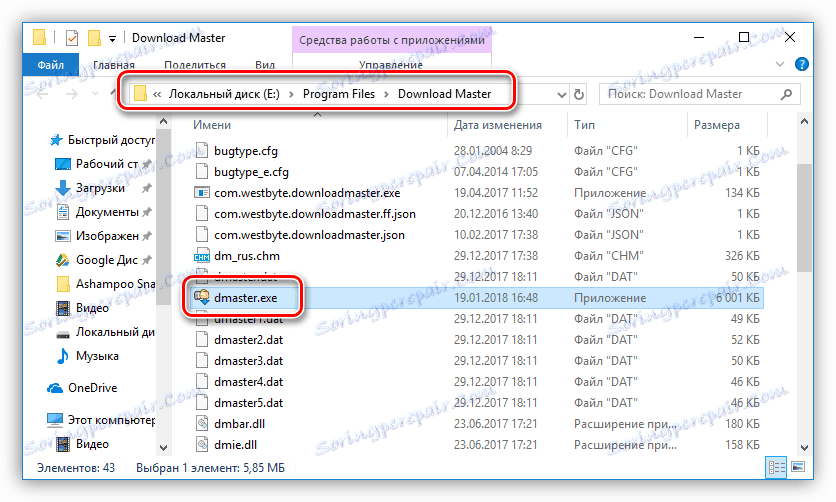Go to Program Files in address bar
836x502 pixels.
point(339,94)
